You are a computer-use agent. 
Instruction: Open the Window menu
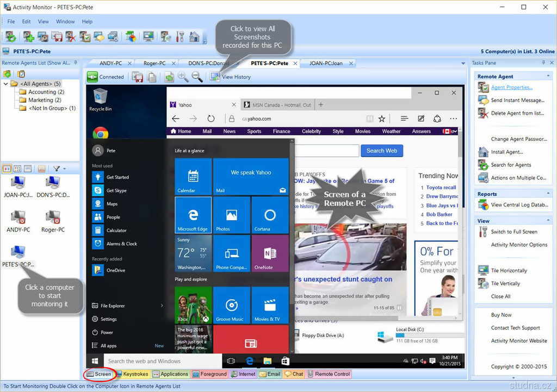(x=65, y=22)
